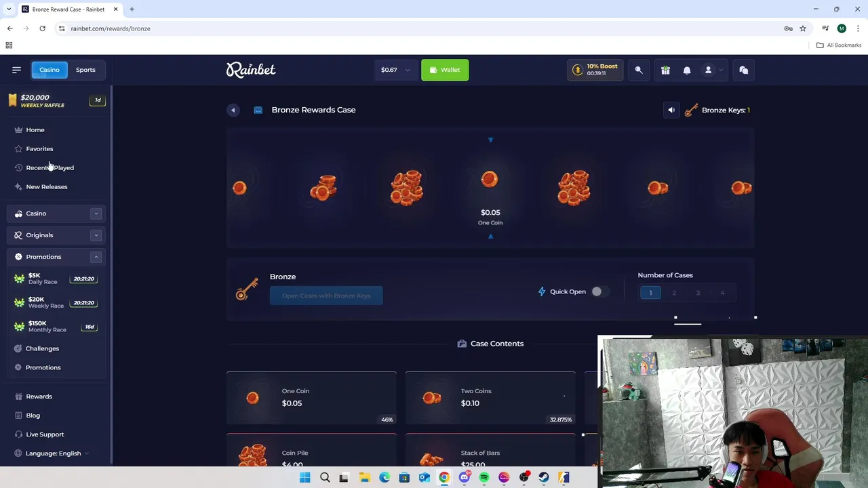Select the One Coin $0.05 card
The height and width of the screenshot is (488, 868).
click(x=311, y=398)
